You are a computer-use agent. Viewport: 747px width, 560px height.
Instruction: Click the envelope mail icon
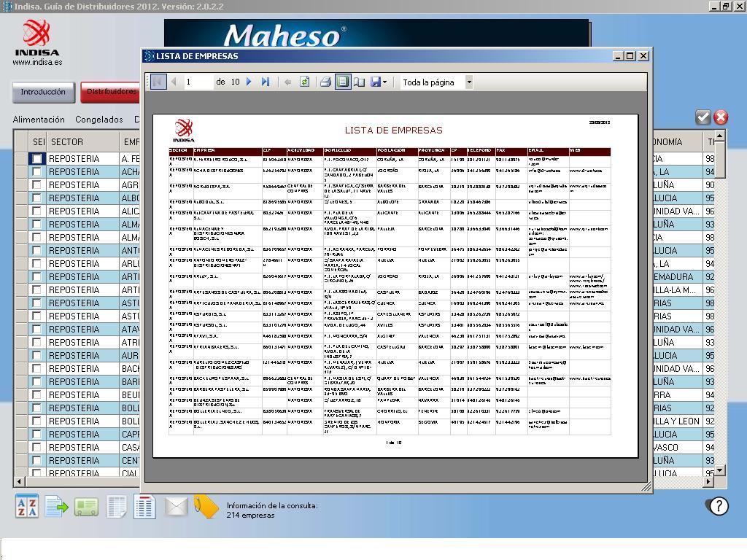pyautogui.click(x=177, y=507)
